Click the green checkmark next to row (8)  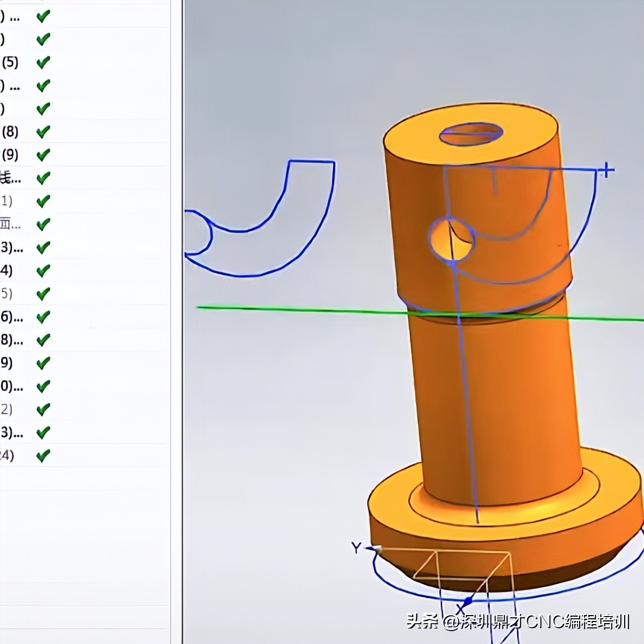[x=43, y=131]
